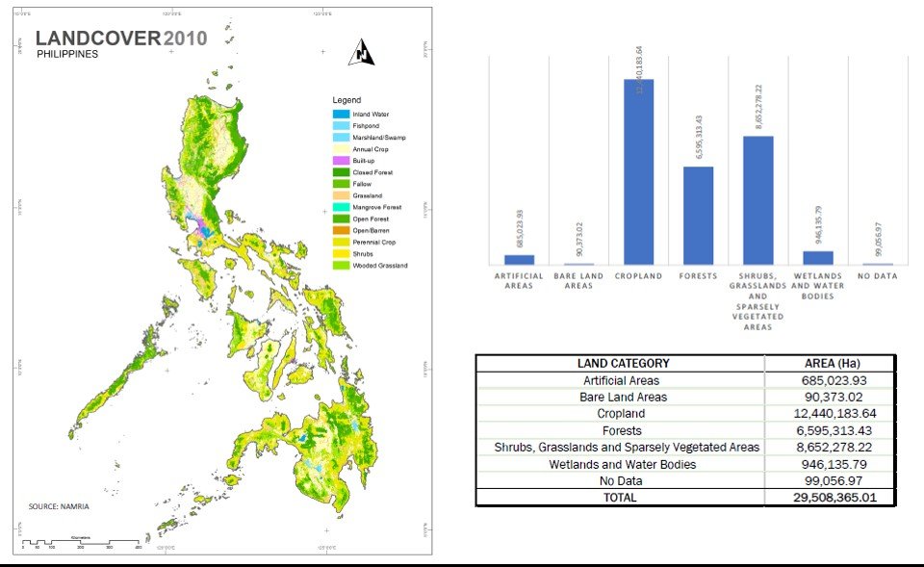This screenshot has width=924, height=567.
Task: Click the Shrubs, Grasslands bar in chart
Action: (x=757, y=200)
